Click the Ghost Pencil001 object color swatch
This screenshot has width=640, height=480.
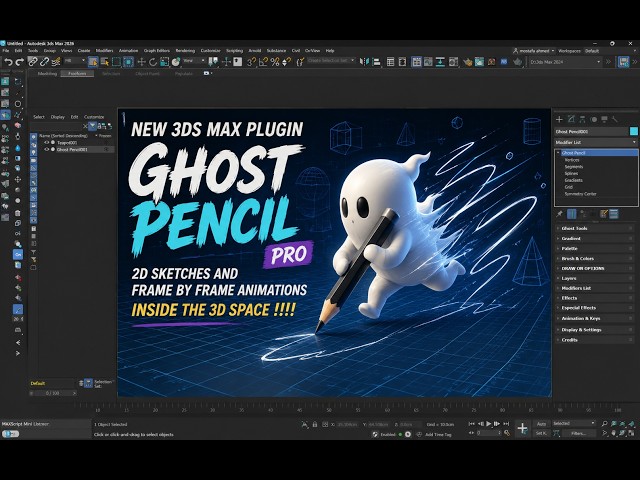(633, 131)
